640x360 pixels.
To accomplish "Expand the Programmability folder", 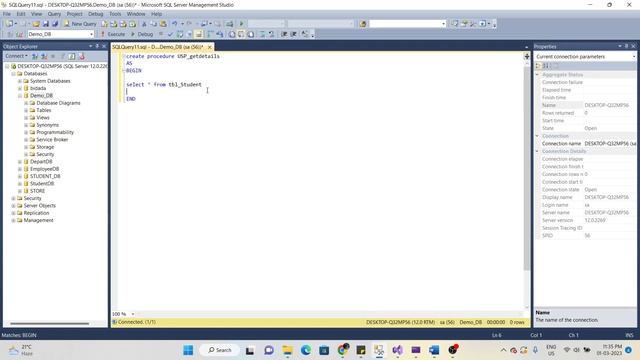I will tap(26, 132).
